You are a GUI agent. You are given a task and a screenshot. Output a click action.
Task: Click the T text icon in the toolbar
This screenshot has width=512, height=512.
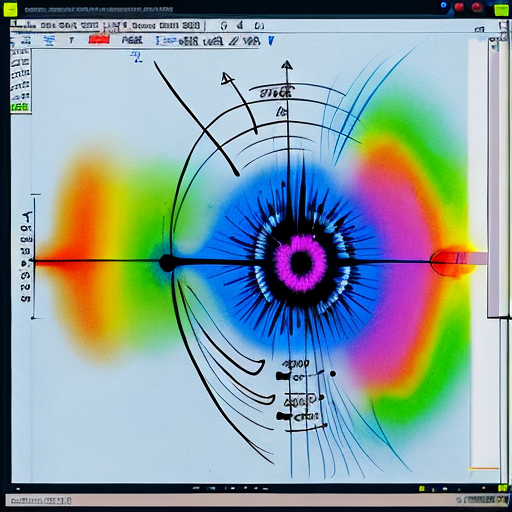(x=71, y=40)
